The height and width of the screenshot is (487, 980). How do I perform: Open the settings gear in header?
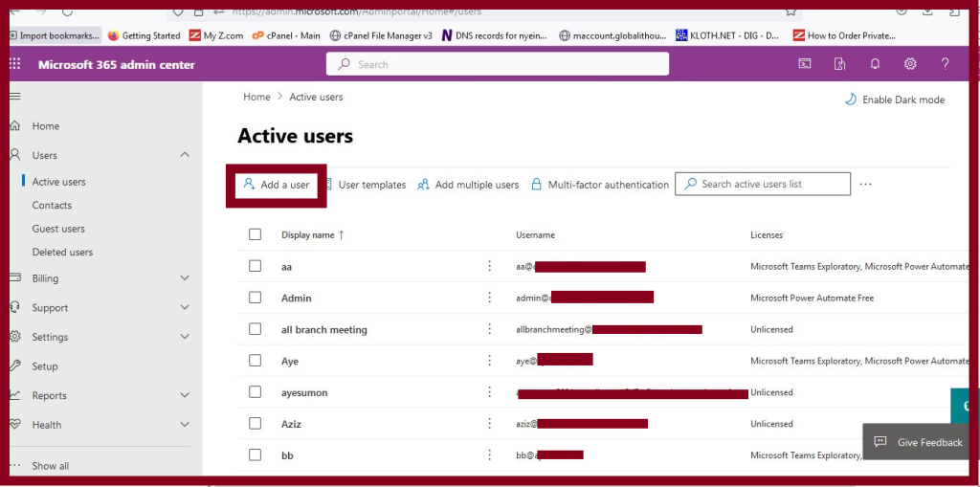click(910, 64)
